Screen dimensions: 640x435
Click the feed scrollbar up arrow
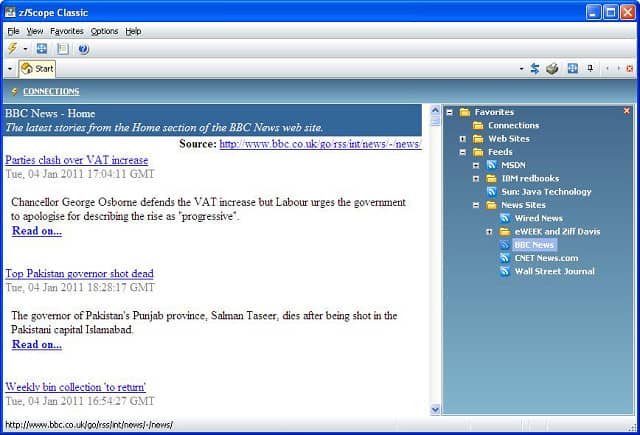pyautogui.click(x=435, y=110)
